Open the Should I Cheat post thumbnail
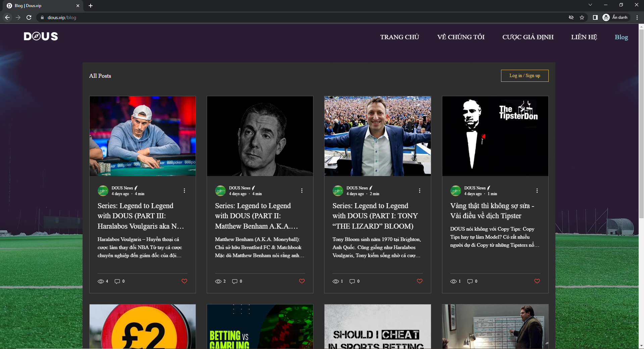The width and height of the screenshot is (644, 349). click(378, 327)
